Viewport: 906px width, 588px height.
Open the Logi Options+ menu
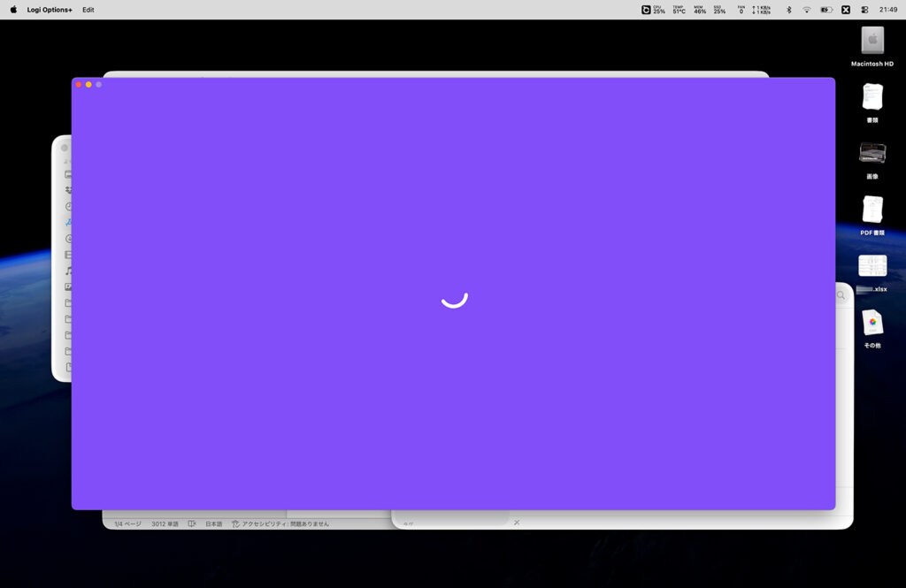pos(50,10)
